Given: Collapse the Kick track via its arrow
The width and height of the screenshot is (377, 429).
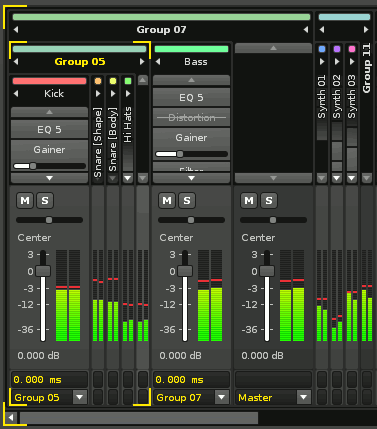Looking at the screenshot, I should [16, 94].
